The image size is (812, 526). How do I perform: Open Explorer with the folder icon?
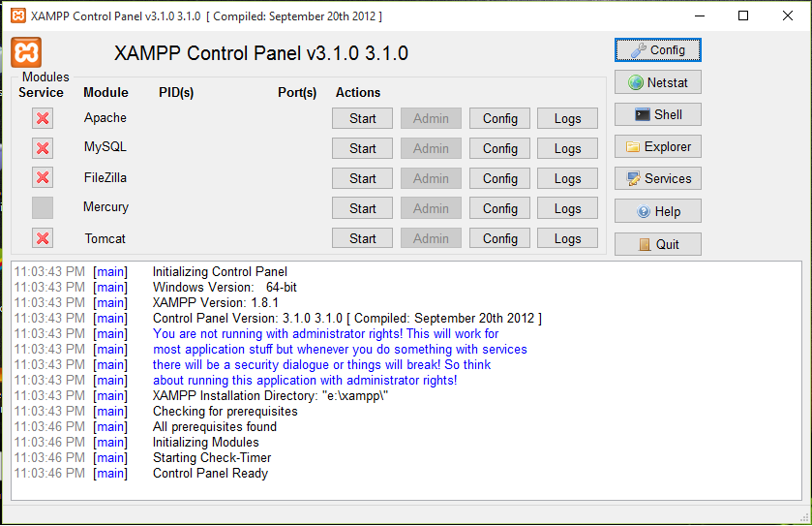[658, 146]
